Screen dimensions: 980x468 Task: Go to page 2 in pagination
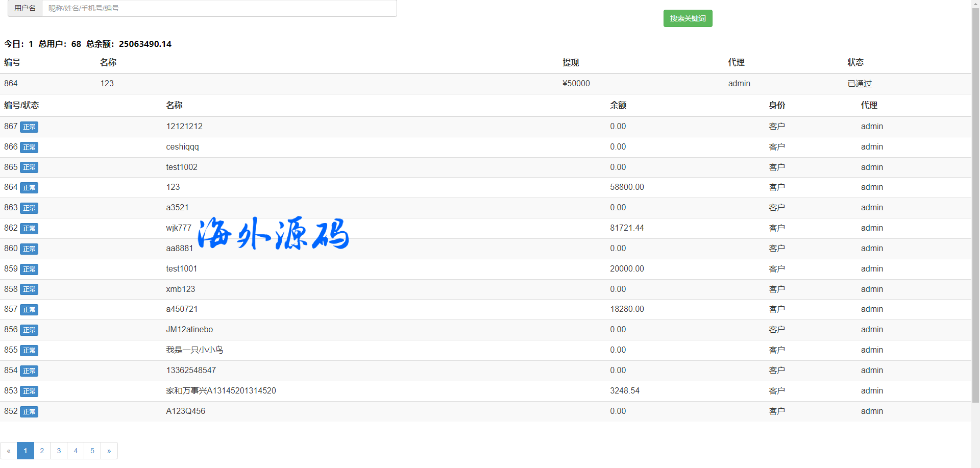[x=42, y=451]
